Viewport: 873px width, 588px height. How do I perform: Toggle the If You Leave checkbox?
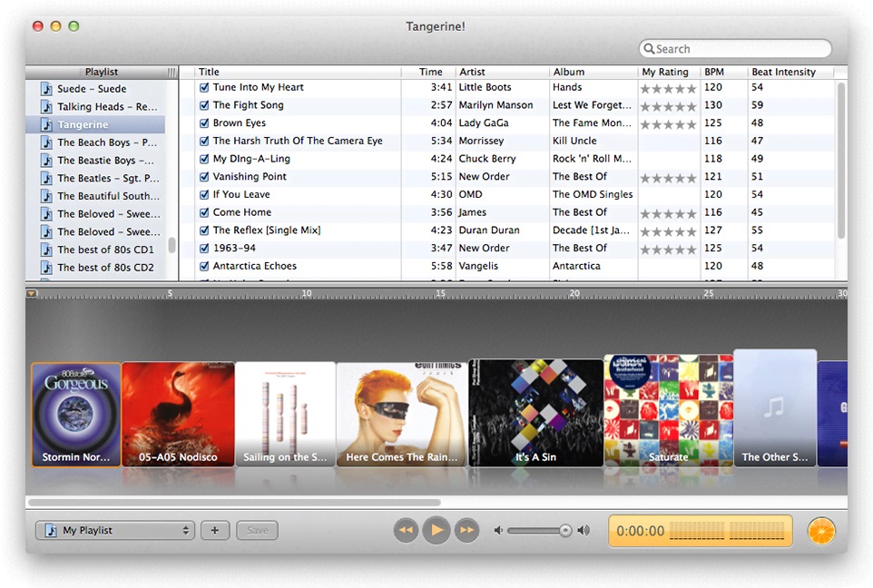204,194
